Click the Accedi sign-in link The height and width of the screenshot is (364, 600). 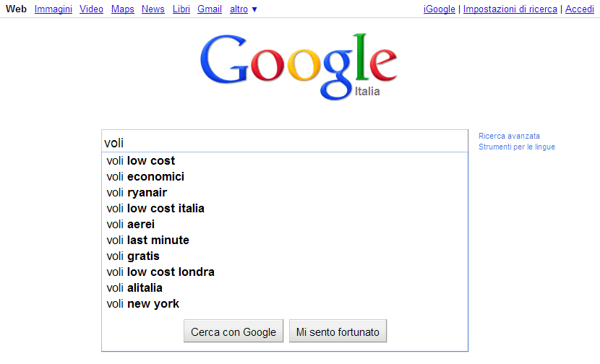[579, 9]
